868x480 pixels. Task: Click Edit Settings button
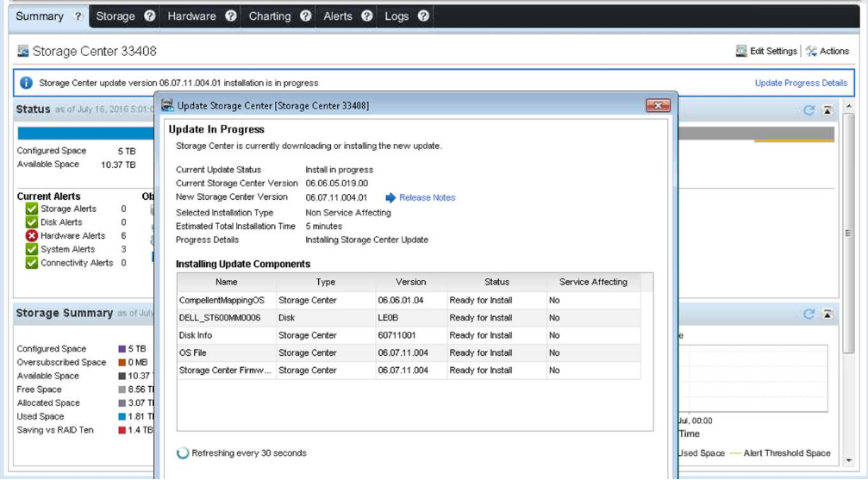[x=766, y=51]
